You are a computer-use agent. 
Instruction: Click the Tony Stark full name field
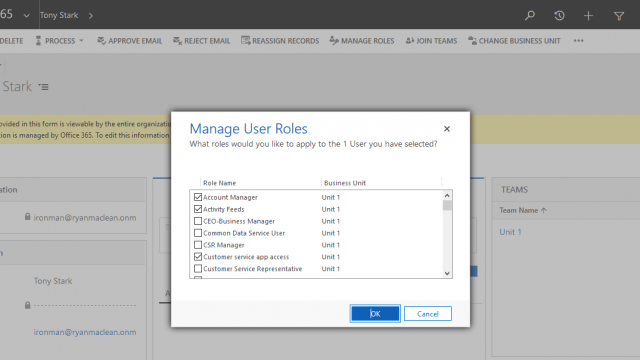53,281
